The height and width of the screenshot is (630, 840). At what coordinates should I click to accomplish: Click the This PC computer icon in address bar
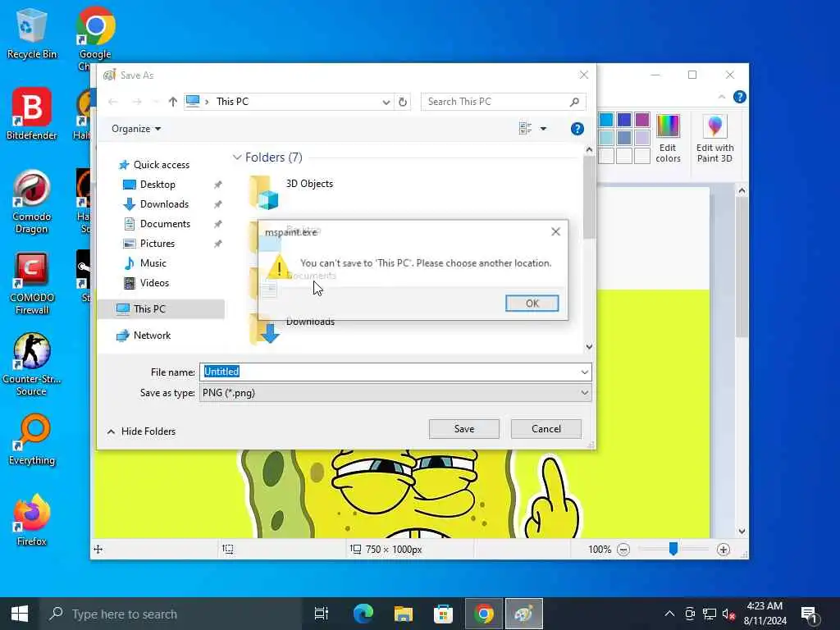click(193, 101)
